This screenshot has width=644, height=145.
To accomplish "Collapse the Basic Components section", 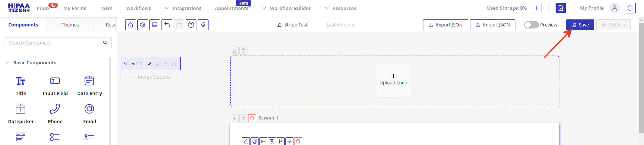I will tap(7, 63).
